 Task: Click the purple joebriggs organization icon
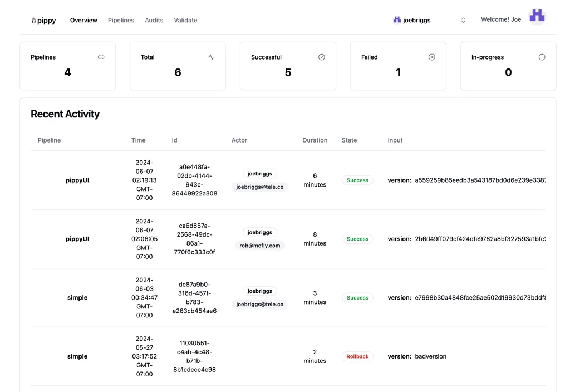click(x=397, y=20)
